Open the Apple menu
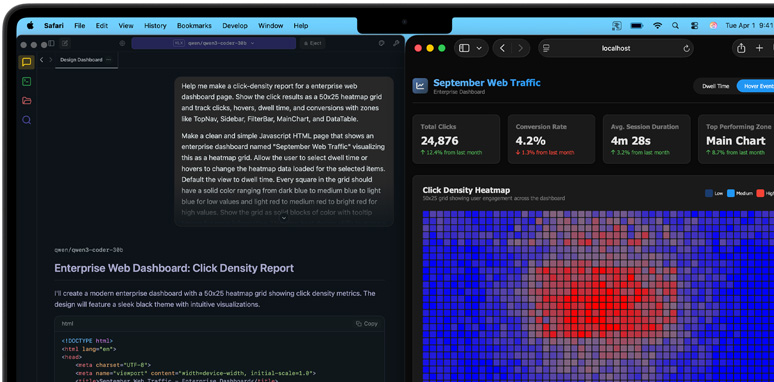 [x=30, y=26]
